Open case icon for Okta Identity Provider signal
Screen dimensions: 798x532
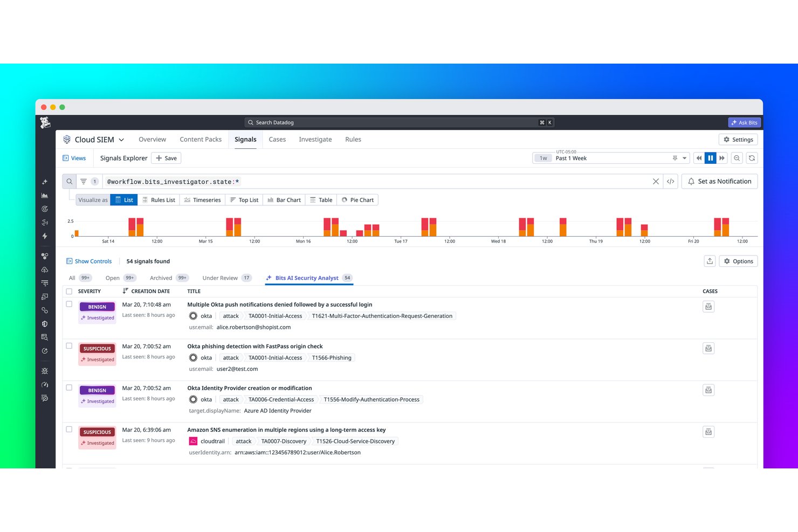[x=708, y=390]
